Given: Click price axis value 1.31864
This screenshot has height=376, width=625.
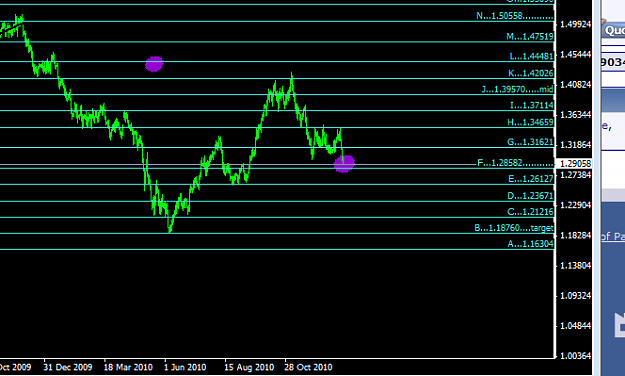Looking at the screenshot, I should tap(575, 145).
